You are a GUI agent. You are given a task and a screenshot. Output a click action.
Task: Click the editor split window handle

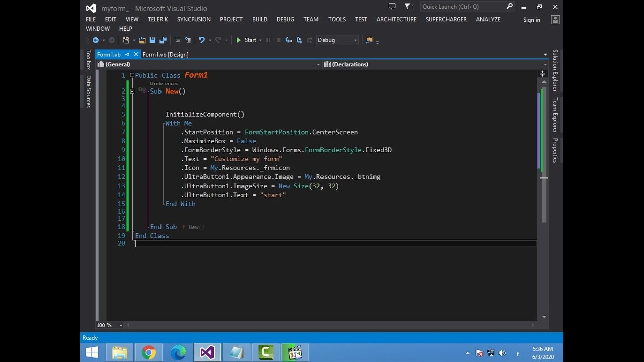point(542,73)
